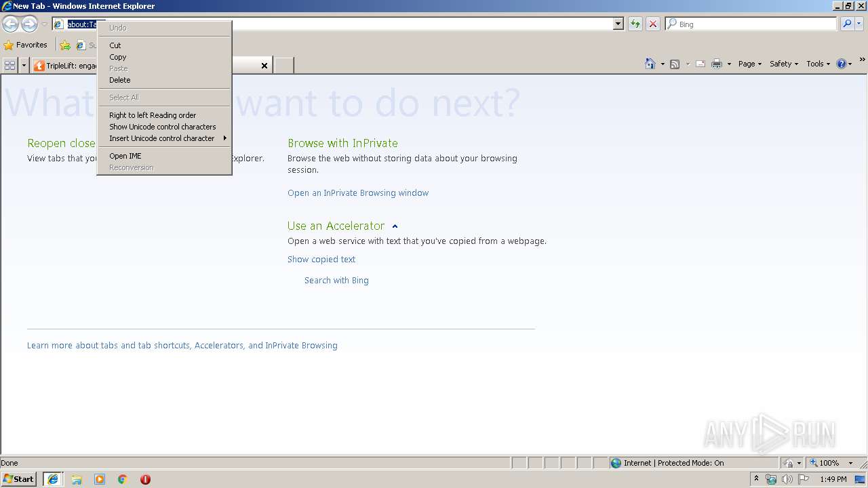Choose Copy in the context menu
The width and height of the screenshot is (868, 488).
pos(165,57)
